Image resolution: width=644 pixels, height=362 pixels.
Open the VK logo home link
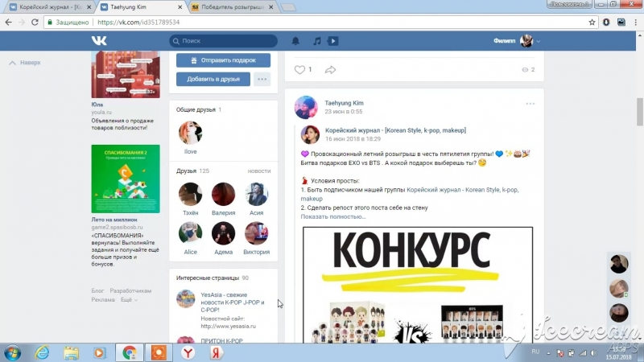pos(99,41)
